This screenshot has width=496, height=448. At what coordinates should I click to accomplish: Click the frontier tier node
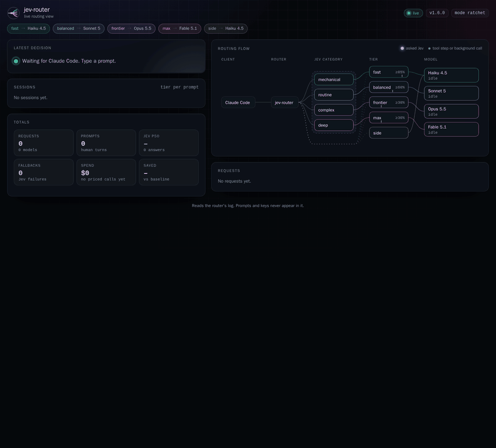pos(389,103)
